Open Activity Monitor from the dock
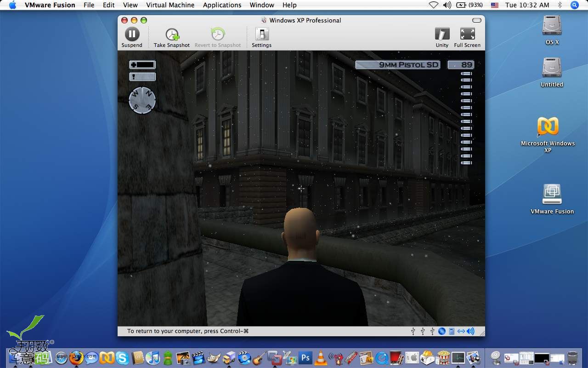588x368 pixels. (x=458, y=357)
